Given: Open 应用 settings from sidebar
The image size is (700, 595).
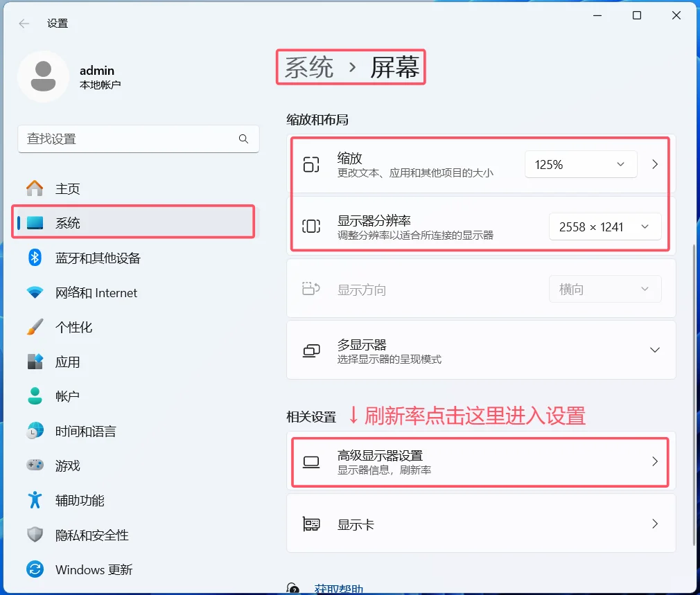Looking at the screenshot, I should pyautogui.click(x=34, y=362).
